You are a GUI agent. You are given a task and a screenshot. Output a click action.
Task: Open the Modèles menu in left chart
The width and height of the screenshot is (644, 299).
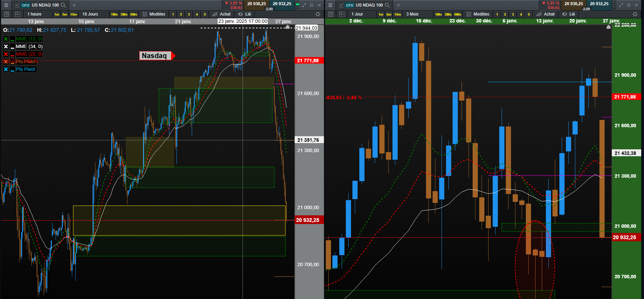pos(154,14)
